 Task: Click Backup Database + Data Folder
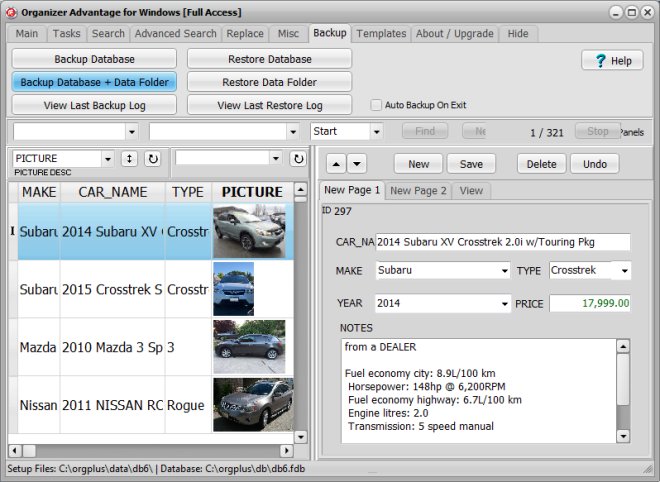94,82
